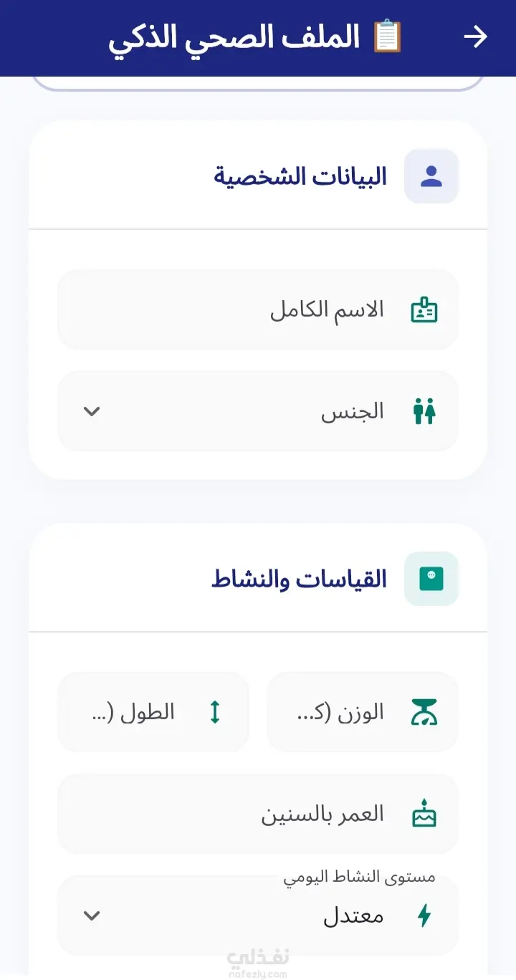Click the clipboard icon beside الملف الصحي الذكي
The width and height of the screenshot is (516, 980).
click(x=388, y=37)
